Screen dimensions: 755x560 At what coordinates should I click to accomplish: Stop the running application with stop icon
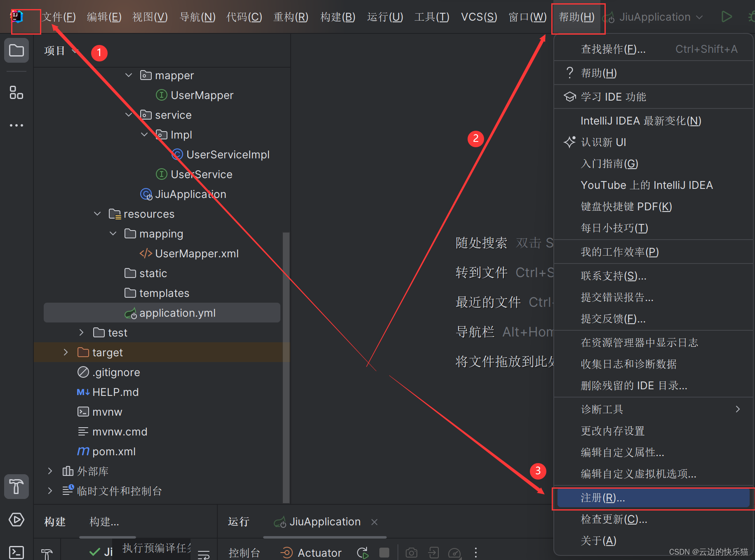point(384,553)
